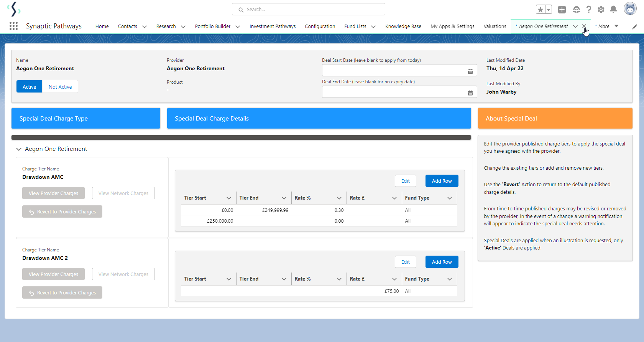This screenshot has width=644, height=342.
Task: Revert Drawdown AMC 2 to Provider Charges
Action: click(x=62, y=292)
